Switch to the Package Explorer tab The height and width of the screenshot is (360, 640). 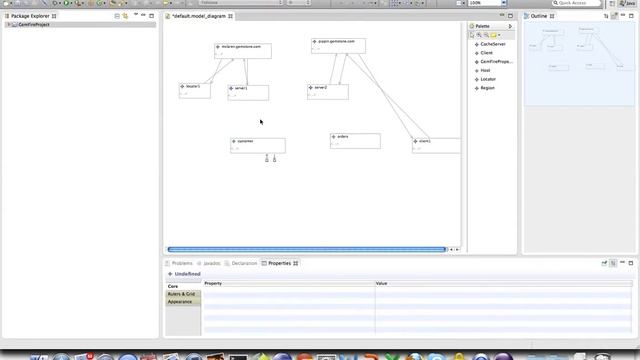coord(30,16)
